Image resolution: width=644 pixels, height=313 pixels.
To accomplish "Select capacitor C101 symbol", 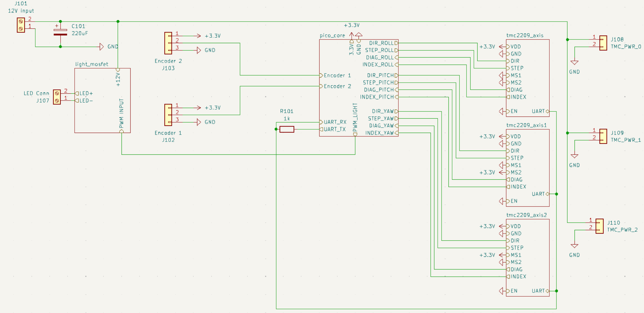I will click(x=60, y=33).
